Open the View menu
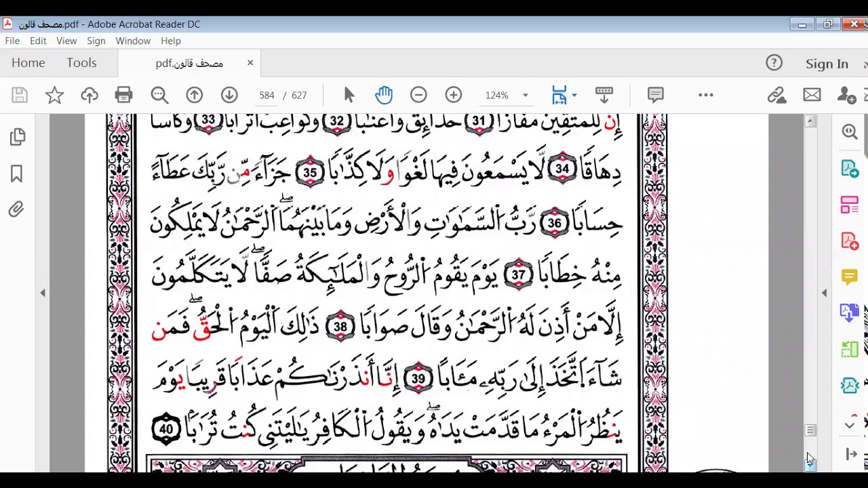This screenshot has height=488, width=868. point(66,41)
